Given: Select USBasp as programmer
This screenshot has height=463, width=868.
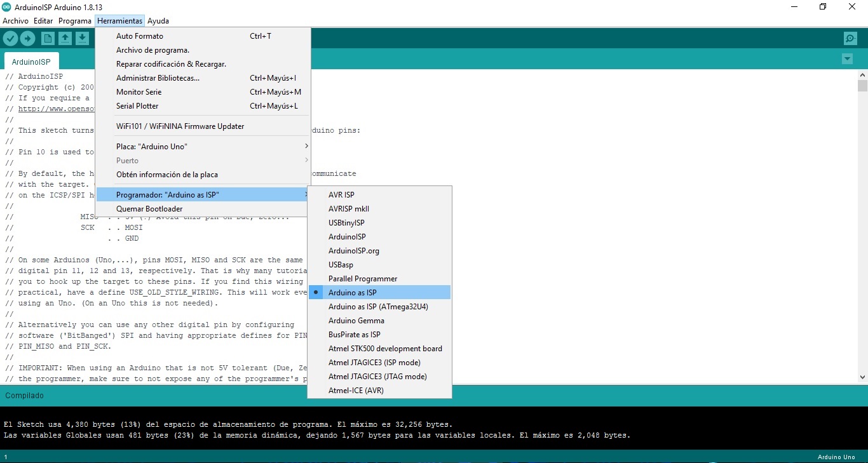Looking at the screenshot, I should click(x=341, y=264).
